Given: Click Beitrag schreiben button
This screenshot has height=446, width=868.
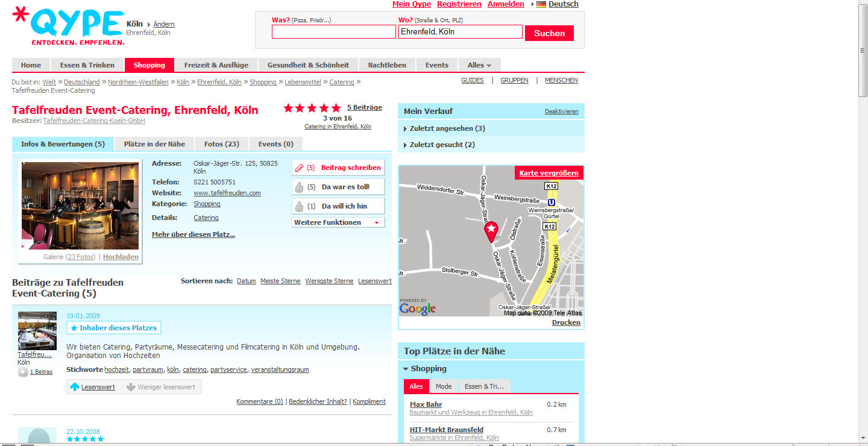Looking at the screenshot, I should pyautogui.click(x=338, y=168).
